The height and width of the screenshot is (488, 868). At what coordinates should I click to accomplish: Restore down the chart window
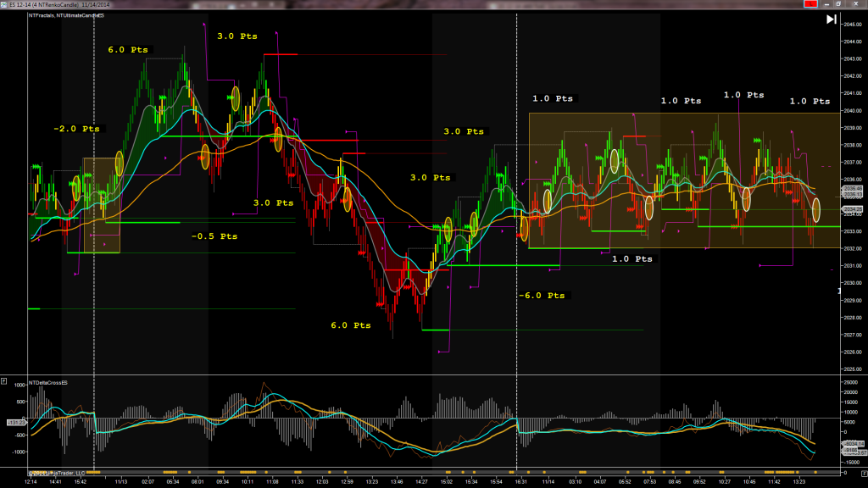pyautogui.click(x=838, y=4)
